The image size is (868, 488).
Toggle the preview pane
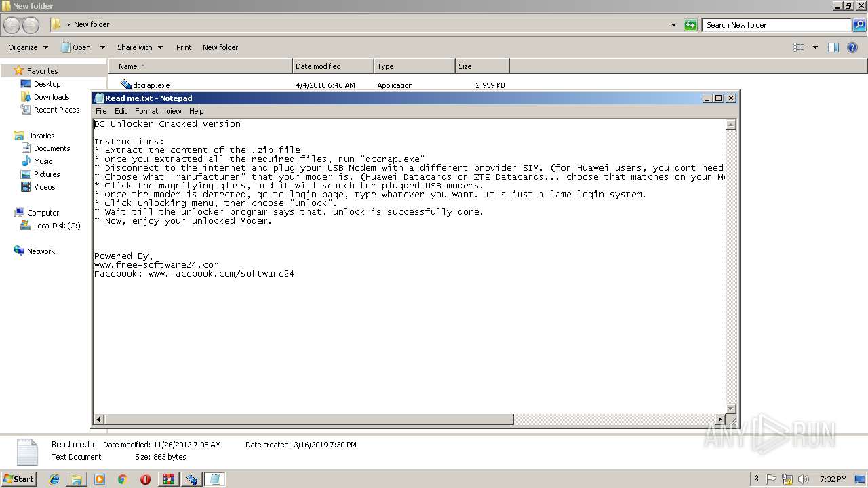pyautogui.click(x=833, y=47)
